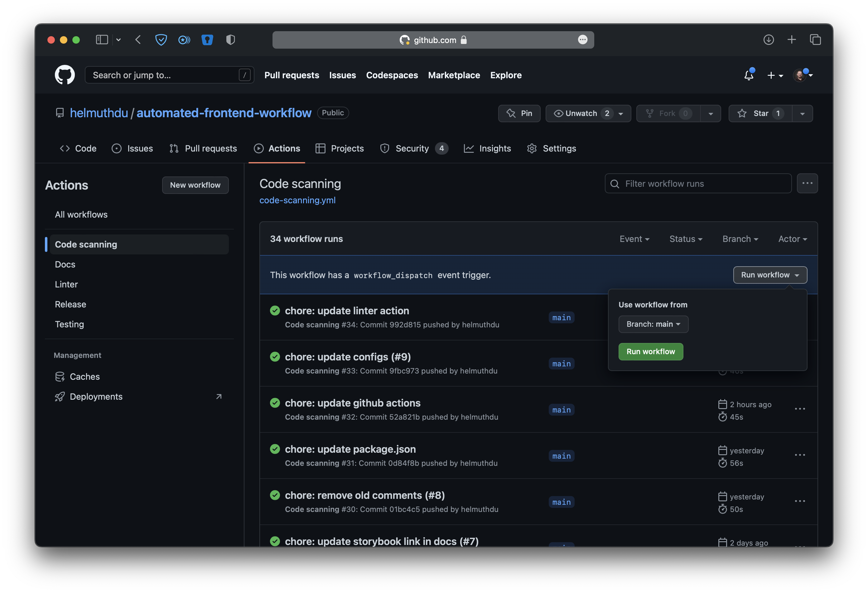Open Safari downloads icon
The height and width of the screenshot is (593, 868).
click(768, 40)
